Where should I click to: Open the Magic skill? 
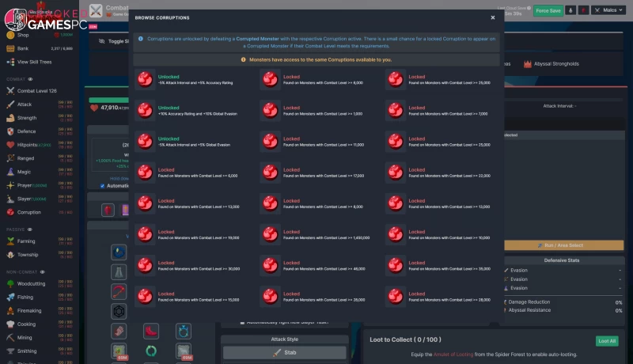point(10,172)
